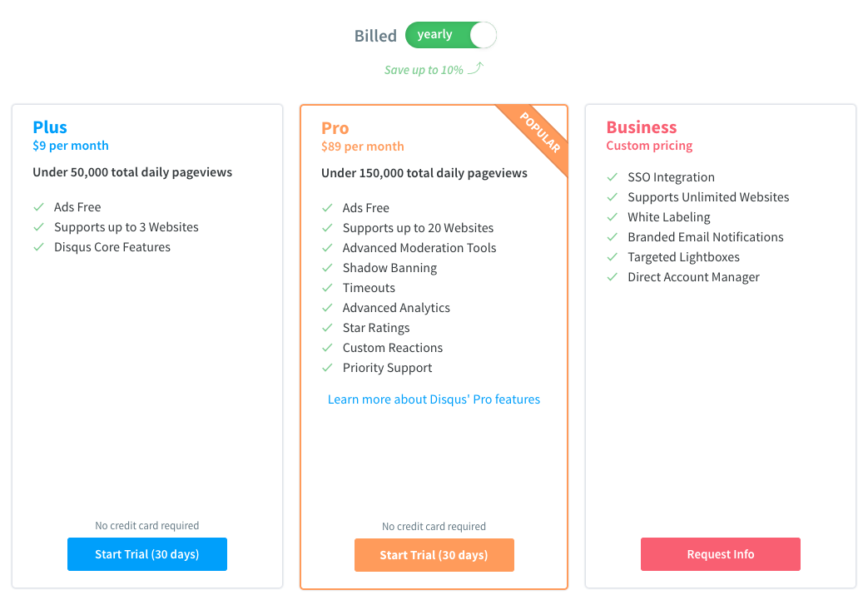The height and width of the screenshot is (605, 868).
Task: Click checkmark next to Shadow Banning
Action: [327, 267]
